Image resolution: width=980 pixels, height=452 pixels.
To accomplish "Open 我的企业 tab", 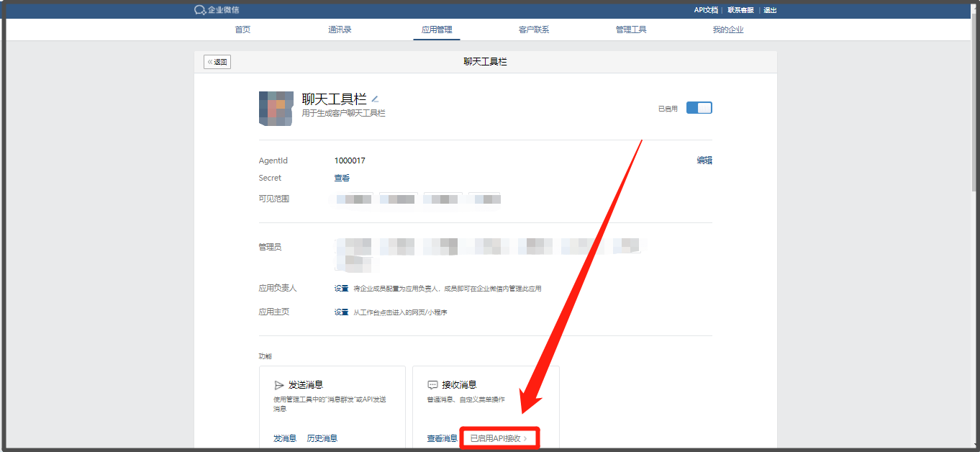I will pyautogui.click(x=728, y=30).
